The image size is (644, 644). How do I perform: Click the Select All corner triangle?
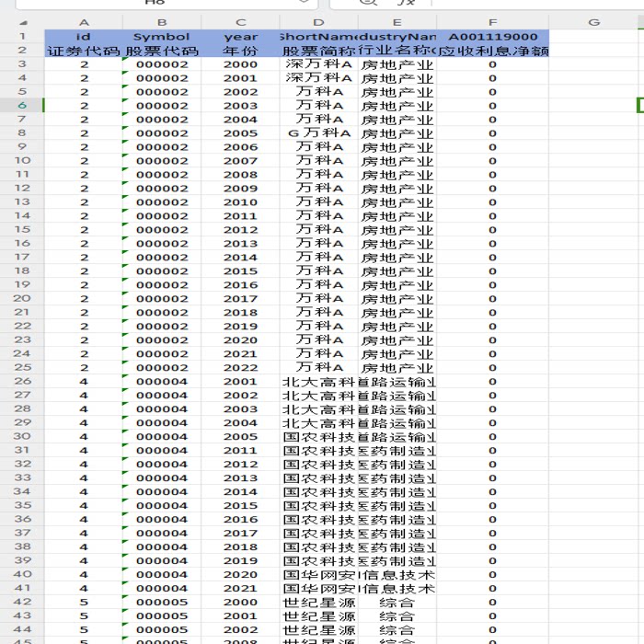(23, 23)
